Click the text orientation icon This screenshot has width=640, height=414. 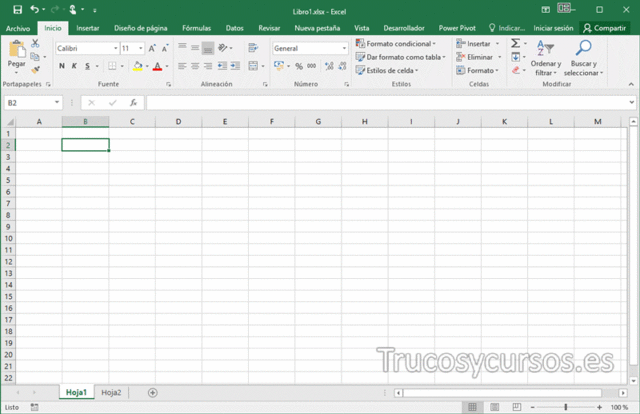(x=223, y=48)
